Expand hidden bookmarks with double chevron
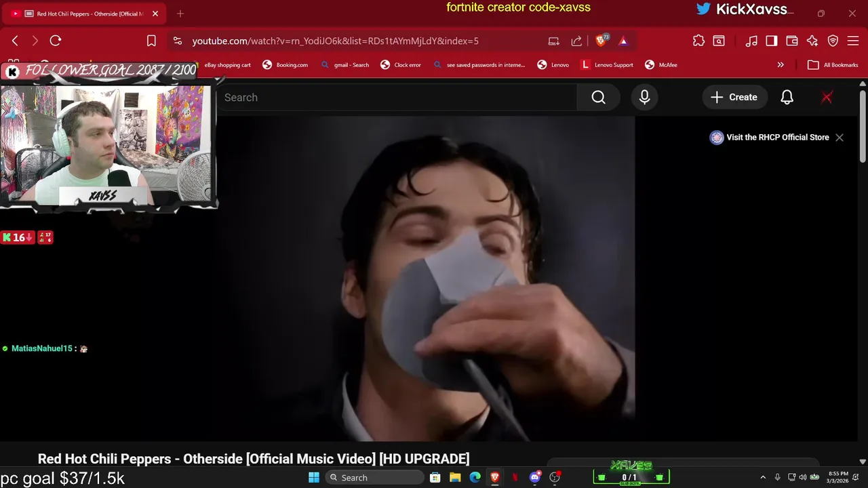 tap(781, 65)
